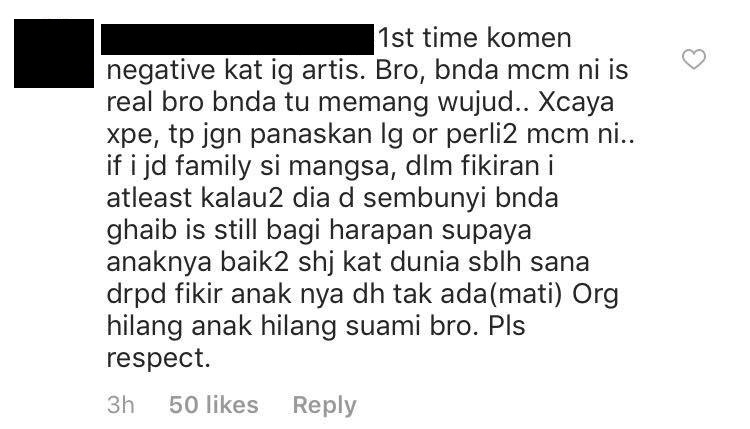The height and width of the screenshot is (429, 750).
Task: Like the comment with the heart icon
Action: pyautogui.click(x=694, y=59)
